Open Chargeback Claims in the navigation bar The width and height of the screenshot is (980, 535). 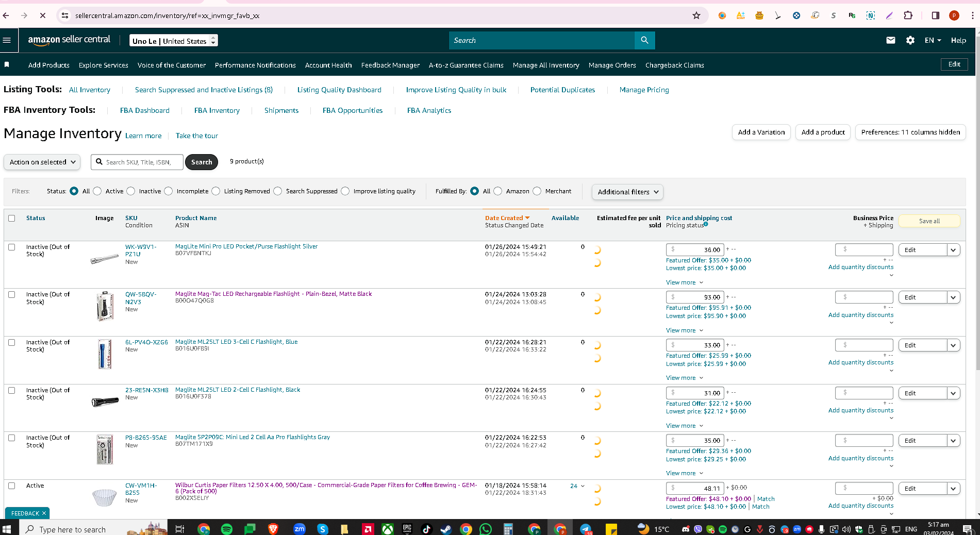(x=674, y=65)
